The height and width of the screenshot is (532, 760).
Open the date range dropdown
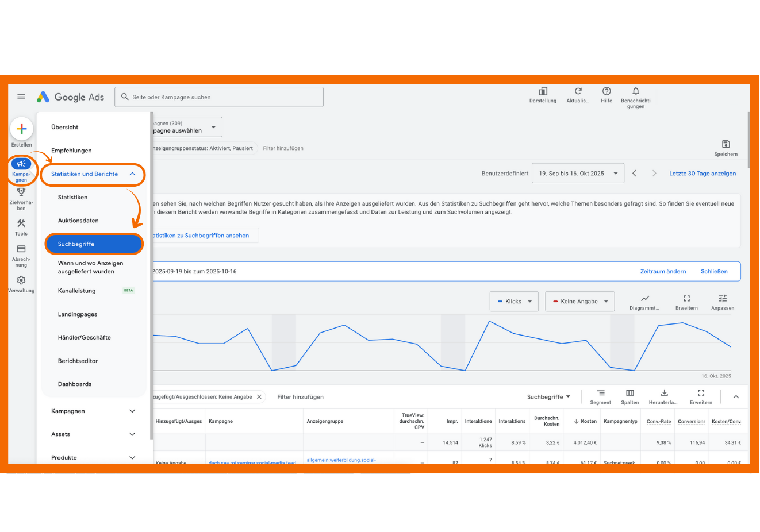point(578,174)
